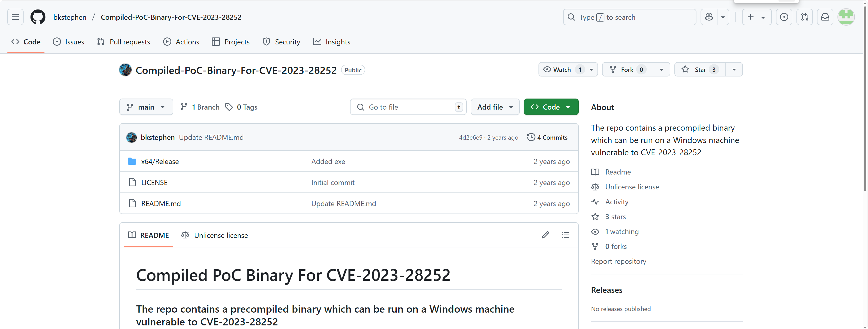Open the notifications inbox icon
Viewport: 868px width, 329px height.
825,17
